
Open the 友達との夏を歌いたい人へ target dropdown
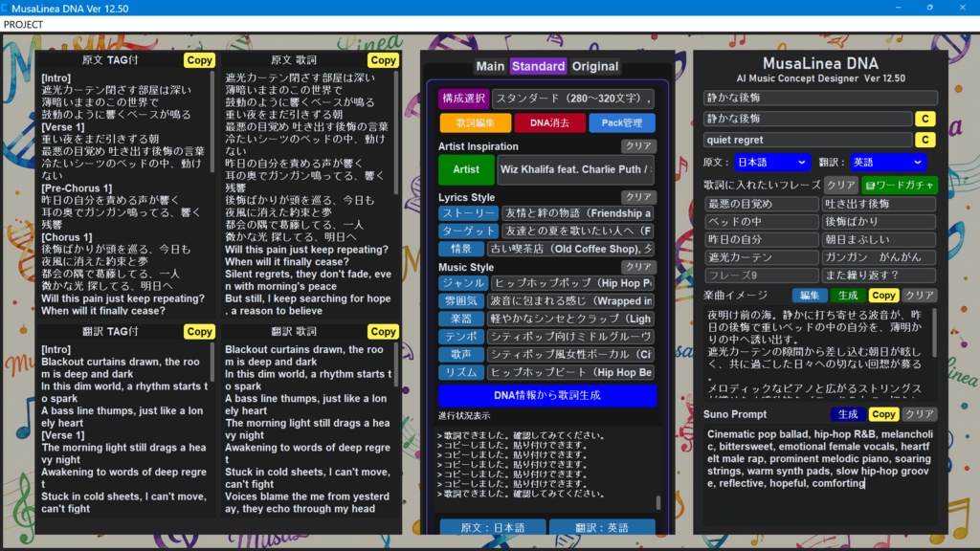coord(577,231)
